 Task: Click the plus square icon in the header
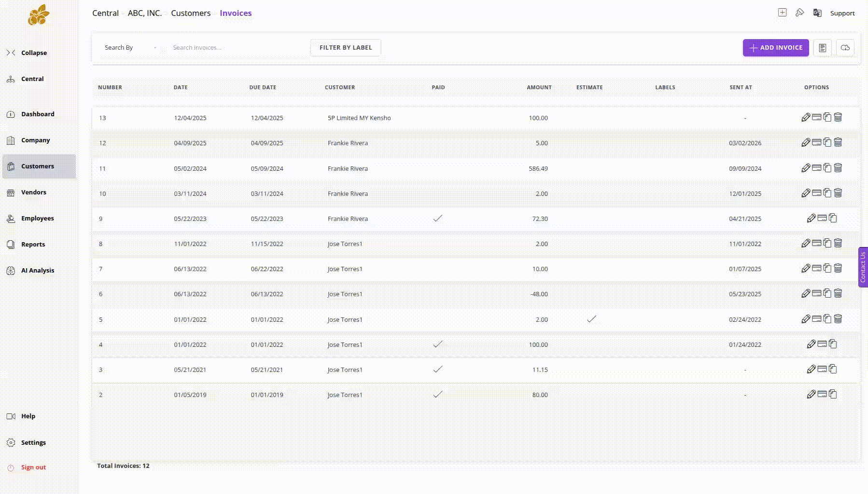[x=783, y=13]
